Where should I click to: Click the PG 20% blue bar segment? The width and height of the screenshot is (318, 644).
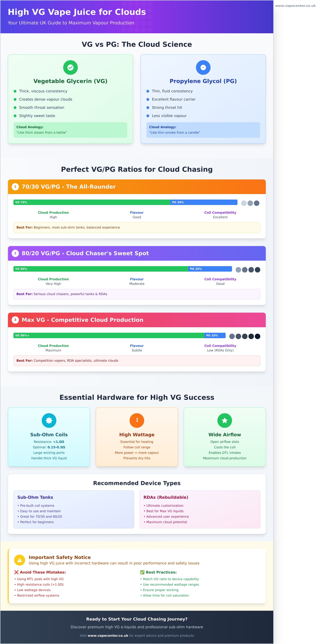click(x=210, y=269)
